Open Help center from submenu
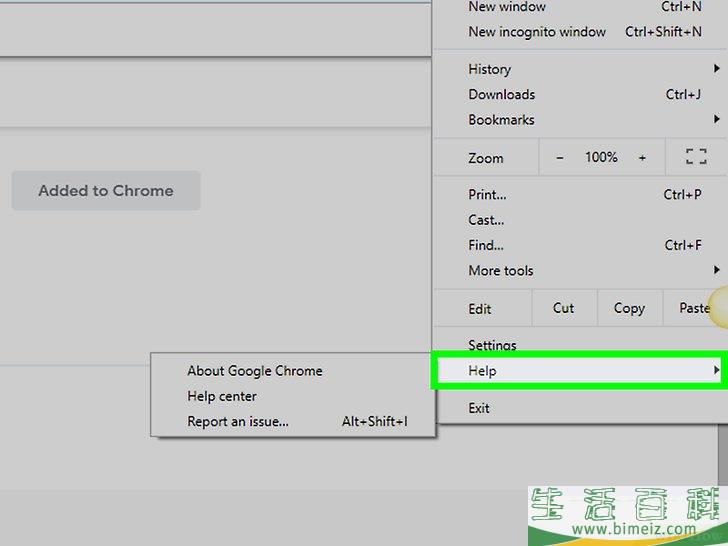Image resolution: width=728 pixels, height=546 pixels. 222,396
